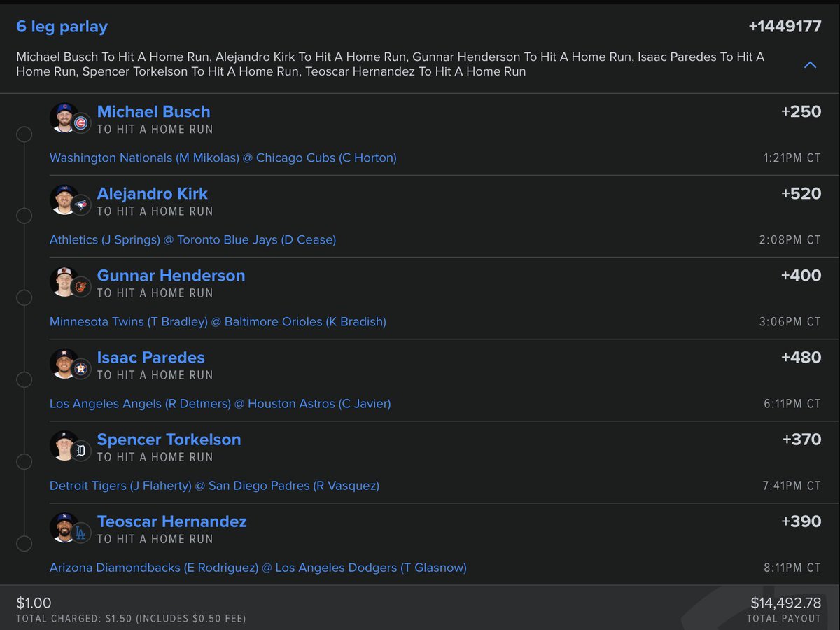Click Alejandro Kirk player headshot
840x630 pixels.
(x=64, y=199)
